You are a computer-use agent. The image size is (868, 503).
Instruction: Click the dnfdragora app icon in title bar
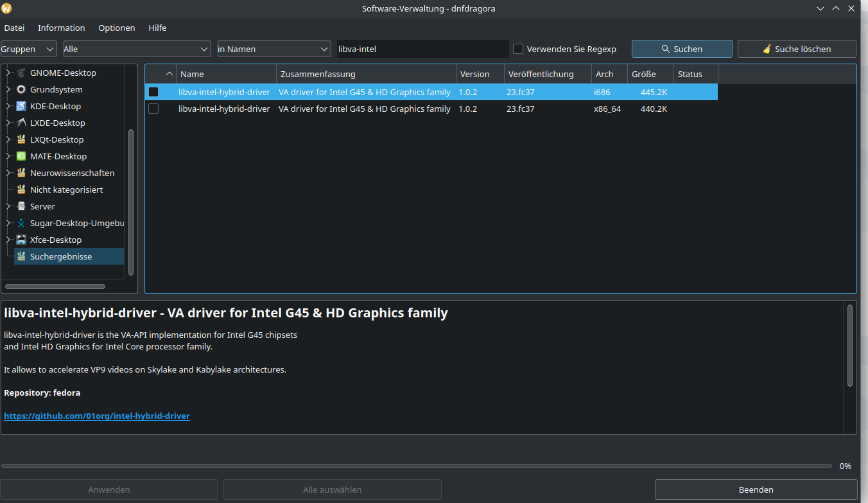coord(7,8)
